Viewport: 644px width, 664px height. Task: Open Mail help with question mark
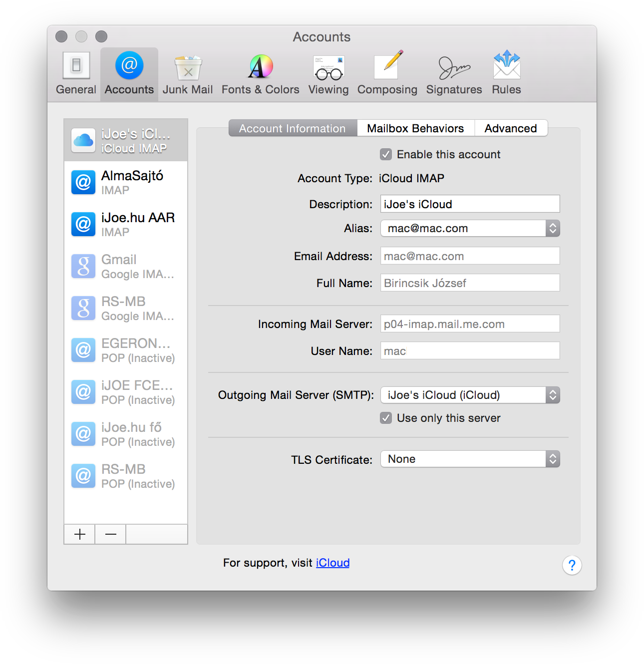572,565
